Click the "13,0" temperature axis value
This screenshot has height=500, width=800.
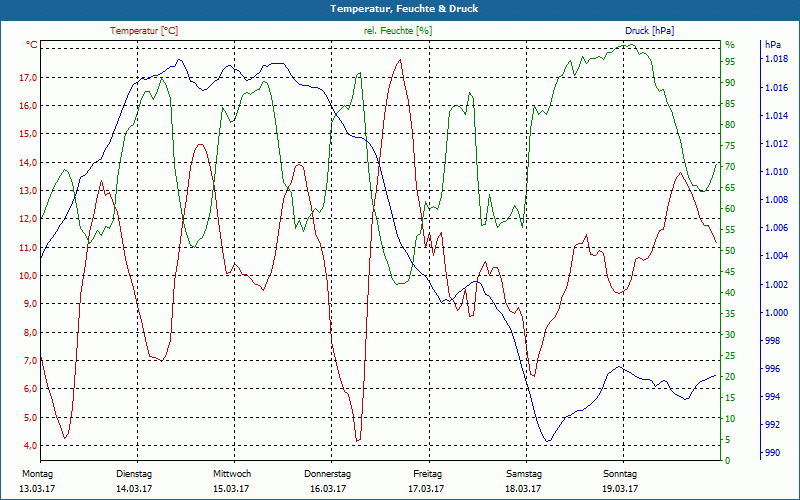point(29,190)
